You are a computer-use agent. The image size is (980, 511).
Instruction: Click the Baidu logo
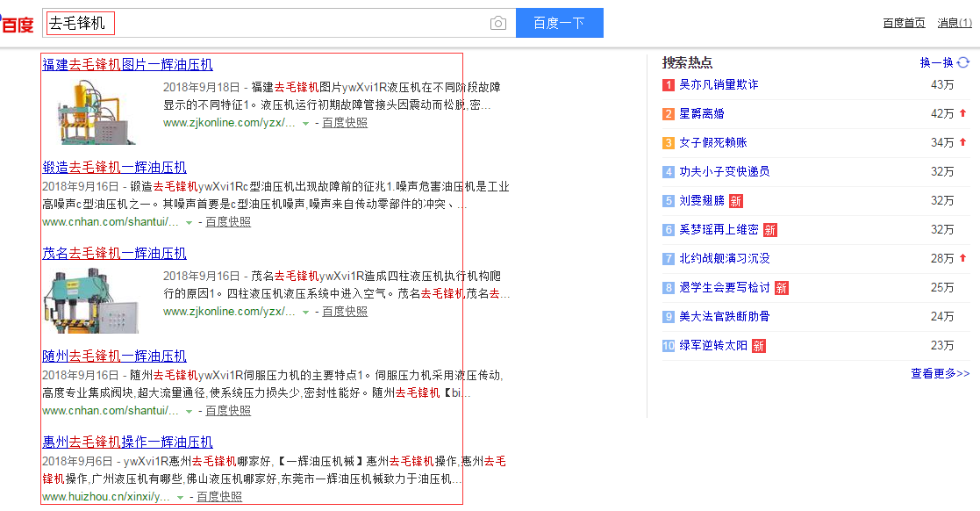tap(17, 23)
